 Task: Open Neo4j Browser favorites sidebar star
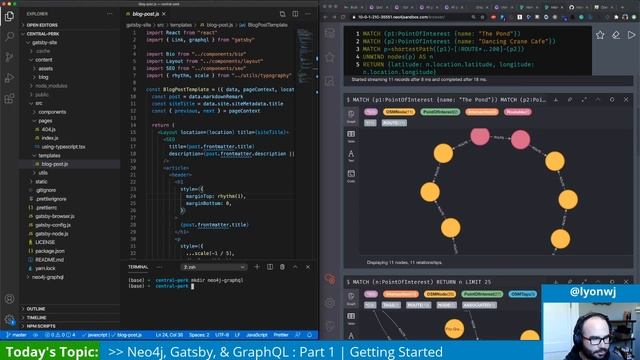point(330,58)
